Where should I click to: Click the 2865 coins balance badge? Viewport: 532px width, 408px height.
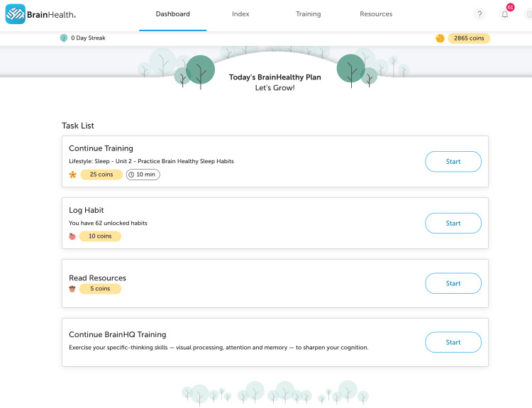coord(469,38)
